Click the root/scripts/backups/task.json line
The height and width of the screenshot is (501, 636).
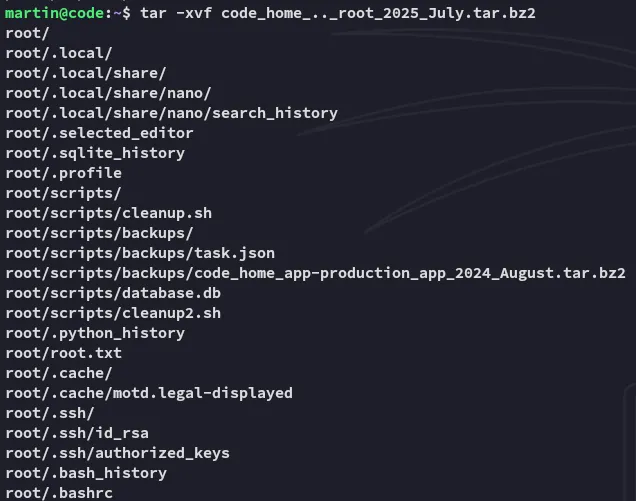click(x=140, y=253)
